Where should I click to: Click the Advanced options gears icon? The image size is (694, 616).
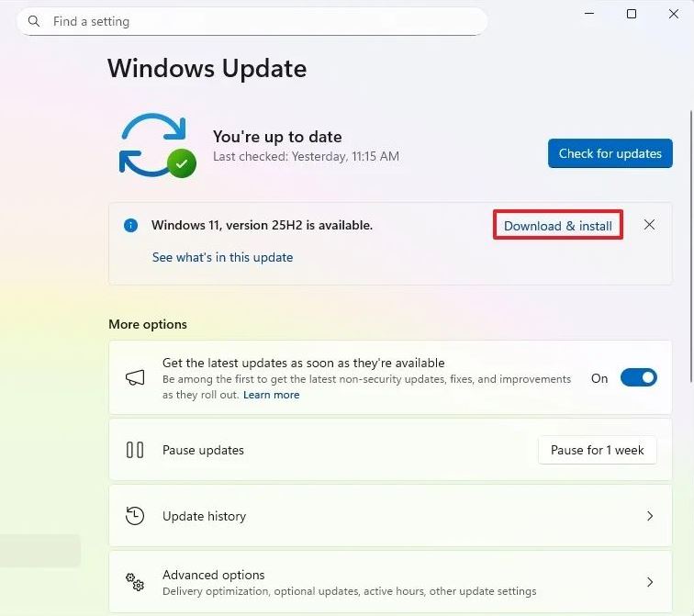click(135, 582)
